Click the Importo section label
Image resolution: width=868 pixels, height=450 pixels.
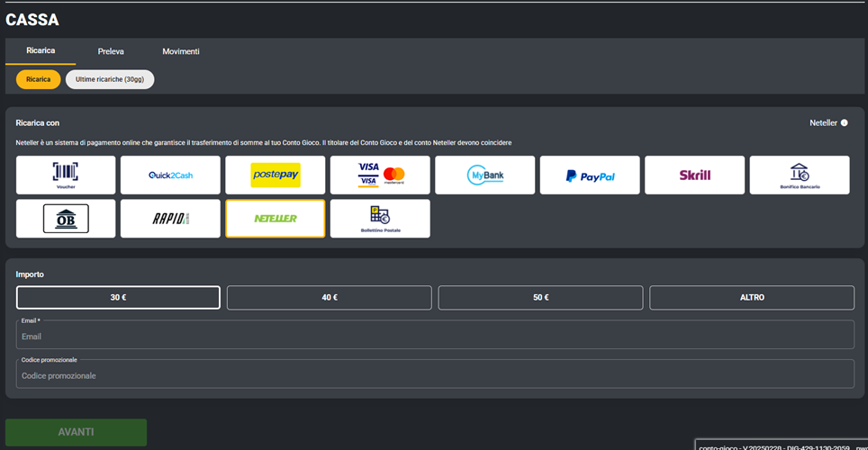coord(30,274)
